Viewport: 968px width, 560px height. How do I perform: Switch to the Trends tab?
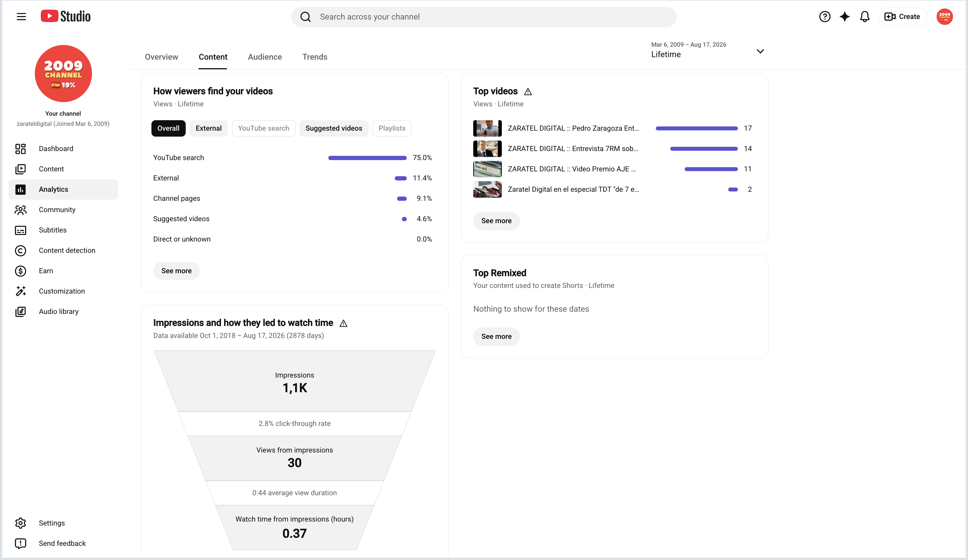315,57
